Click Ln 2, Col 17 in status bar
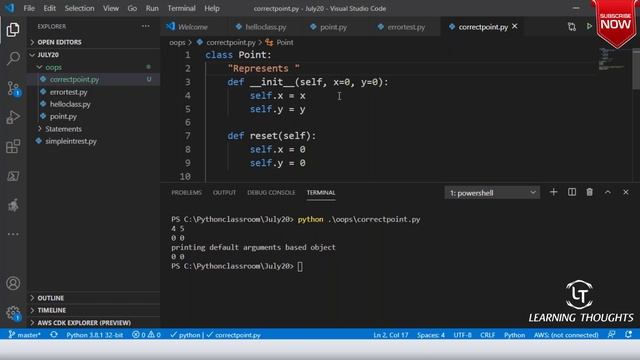 pos(391,335)
